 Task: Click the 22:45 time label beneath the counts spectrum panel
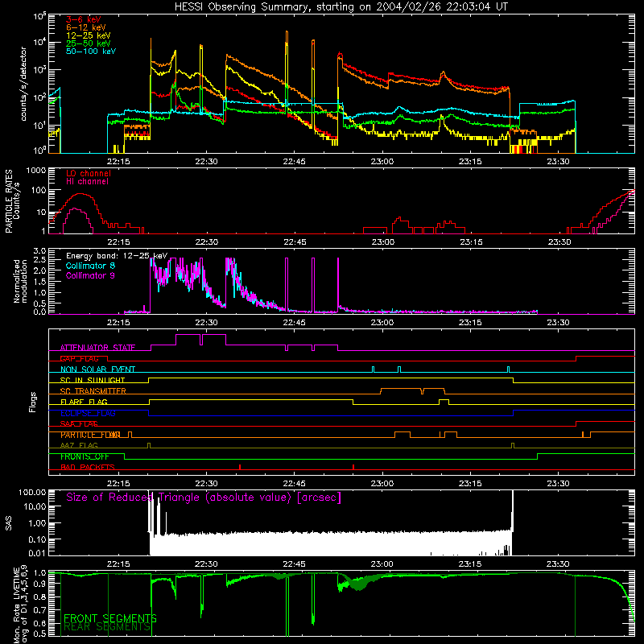[295, 162]
